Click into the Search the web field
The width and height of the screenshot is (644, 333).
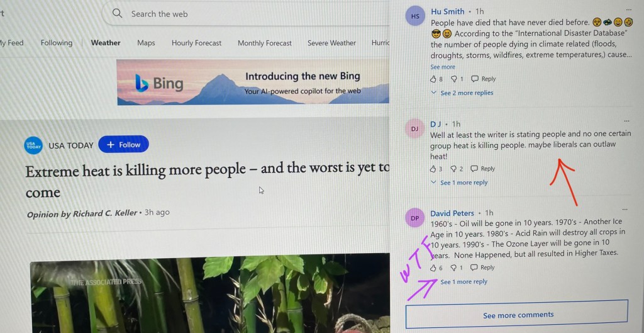[247, 14]
